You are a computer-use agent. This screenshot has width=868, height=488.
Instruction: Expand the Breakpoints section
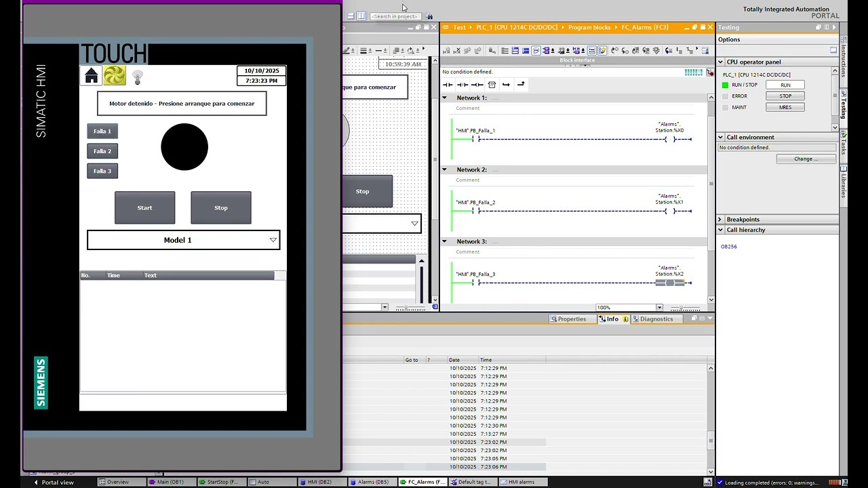(721, 220)
